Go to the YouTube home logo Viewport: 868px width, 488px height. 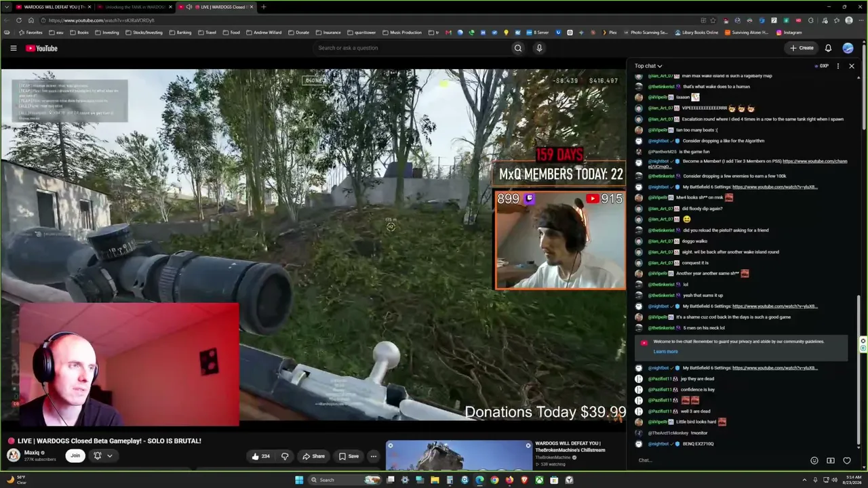tap(41, 48)
